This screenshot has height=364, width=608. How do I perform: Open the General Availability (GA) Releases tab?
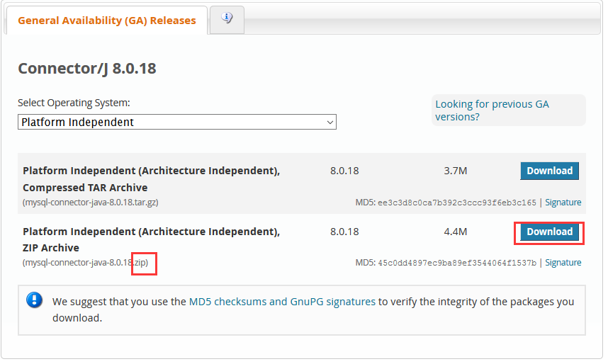tap(106, 21)
